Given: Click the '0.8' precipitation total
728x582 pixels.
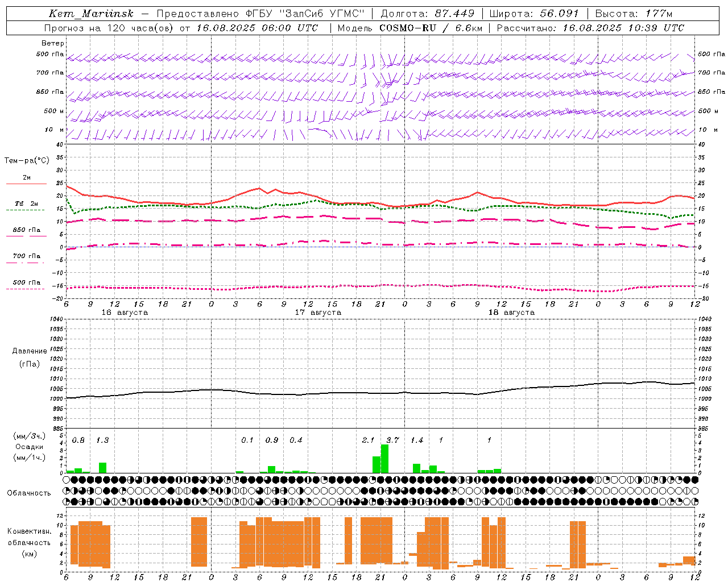Looking at the screenshot, I should [x=78, y=440].
